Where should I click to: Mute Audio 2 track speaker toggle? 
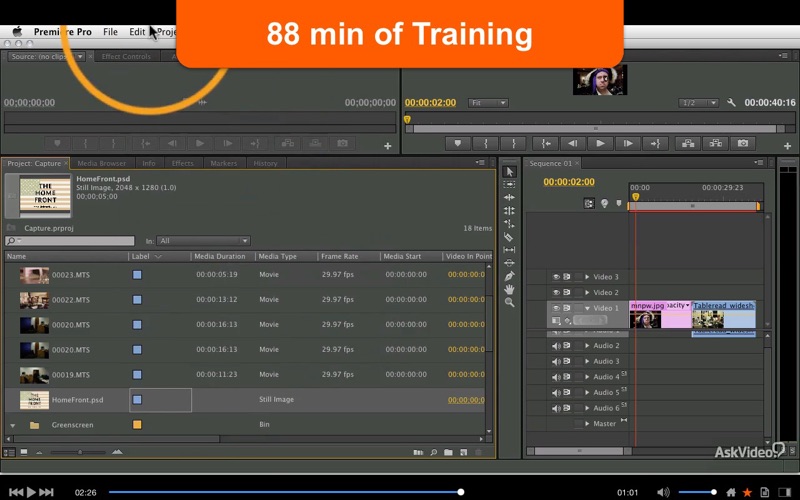556,346
